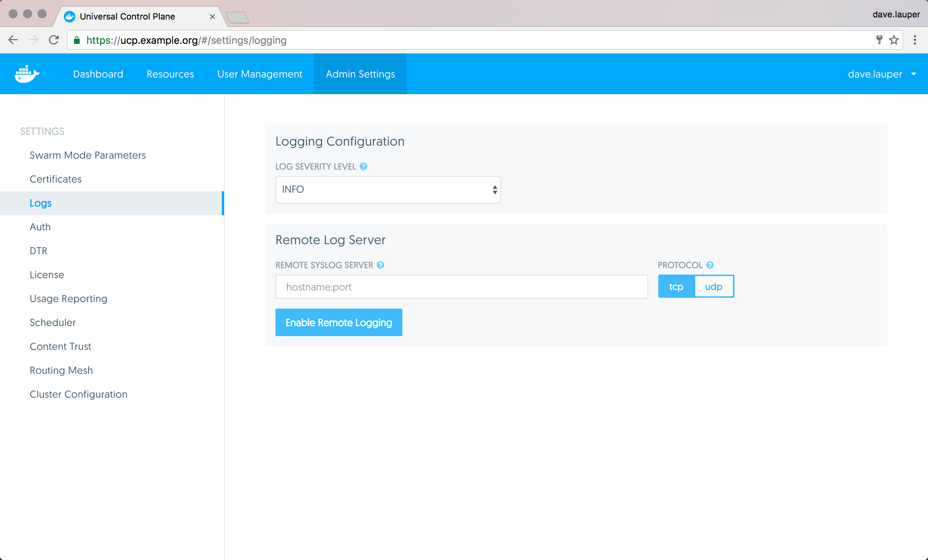The height and width of the screenshot is (560, 928).
Task: Click the browser reload icon
Action: click(x=54, y=40)
